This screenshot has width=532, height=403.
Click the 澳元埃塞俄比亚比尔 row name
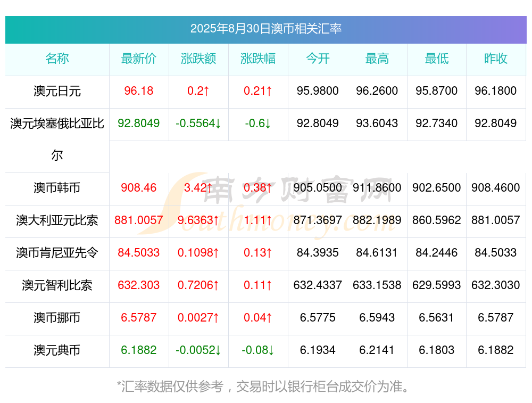[x=57, y=139]
